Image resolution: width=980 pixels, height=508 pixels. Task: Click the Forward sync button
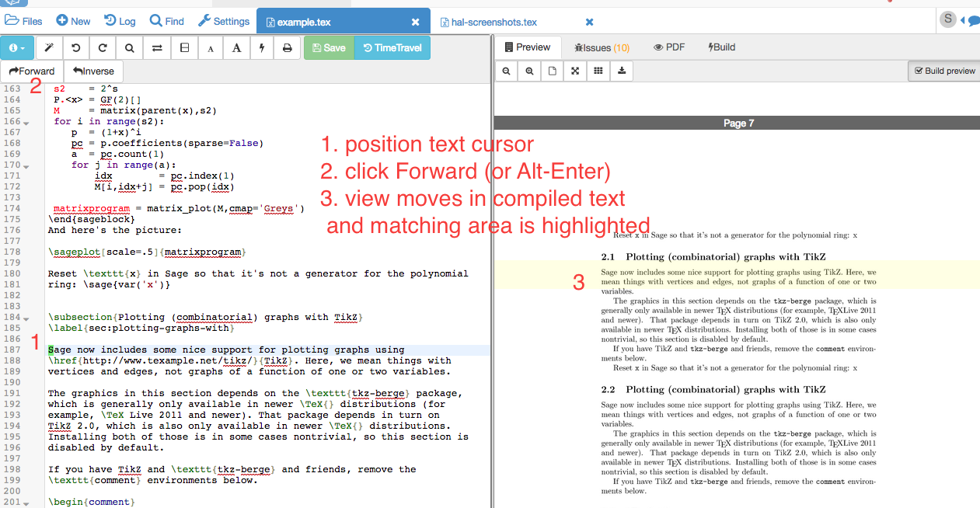point(32,71)
